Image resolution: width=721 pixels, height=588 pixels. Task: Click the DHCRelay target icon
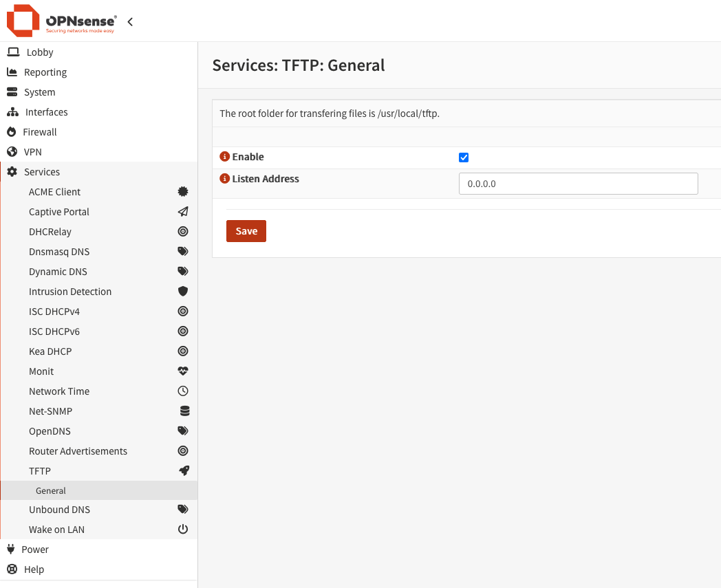click(182, 231)
